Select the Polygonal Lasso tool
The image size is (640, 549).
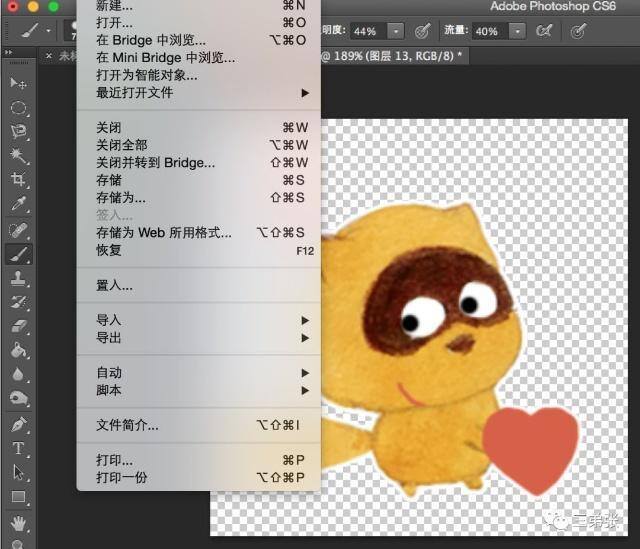point(18,131)
